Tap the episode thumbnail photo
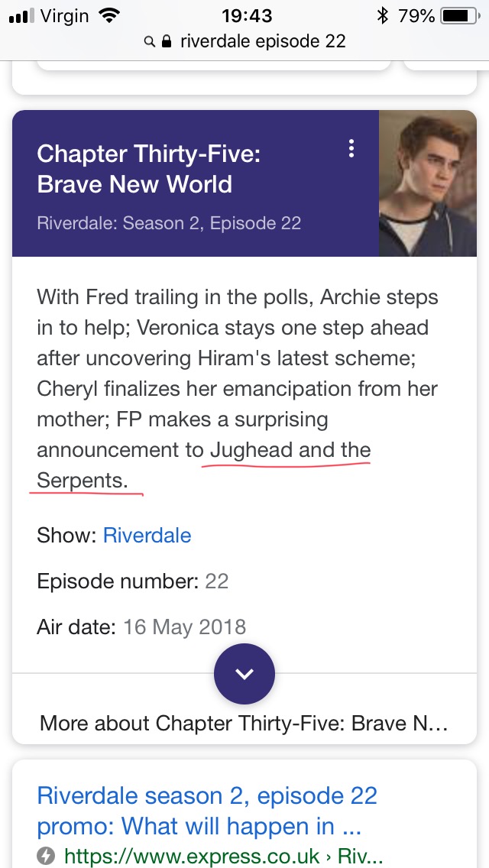Screen dimensions: 489x868 click(x=428, y=183)
